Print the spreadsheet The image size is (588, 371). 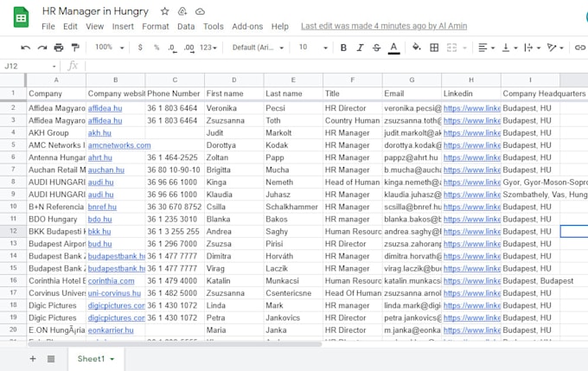tap(59, 48)
